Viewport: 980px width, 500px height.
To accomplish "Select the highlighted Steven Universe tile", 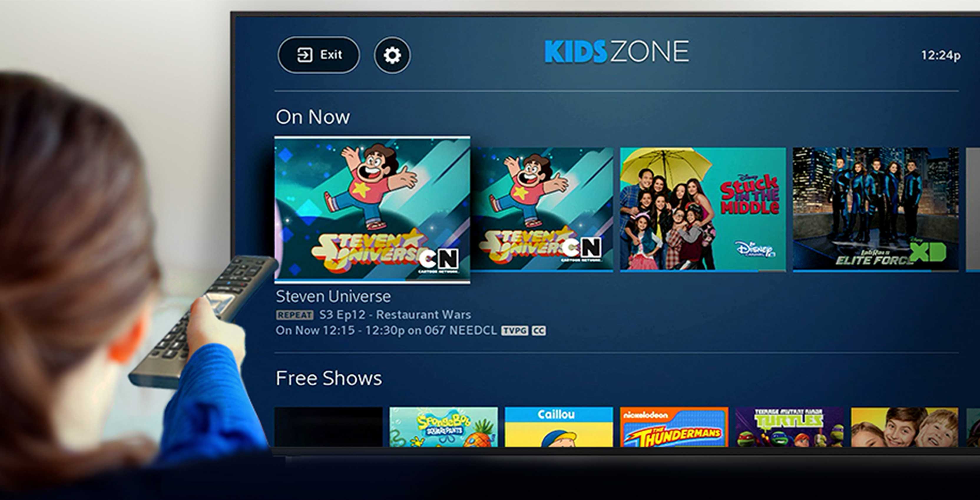I will [x=372, y=210].
